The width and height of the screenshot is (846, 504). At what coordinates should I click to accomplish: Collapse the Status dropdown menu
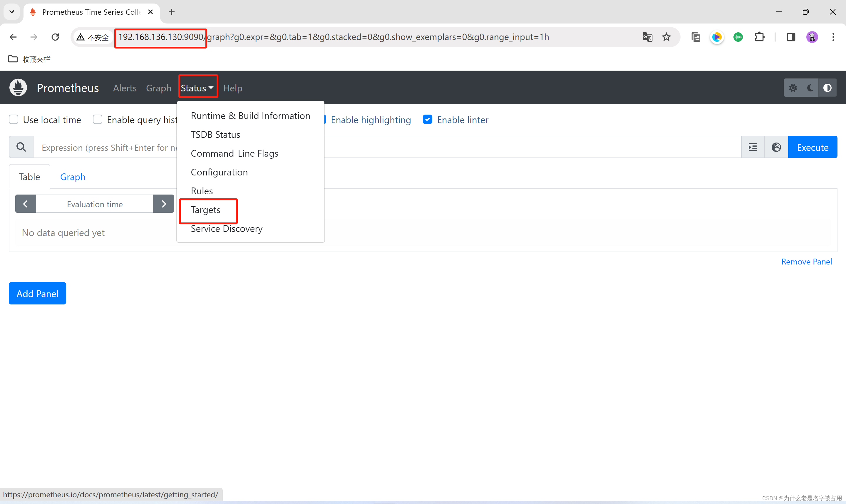click(197, 88)
